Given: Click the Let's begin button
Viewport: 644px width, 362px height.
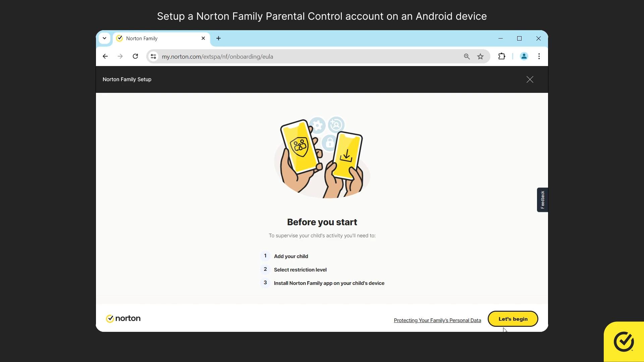Looking at the screenshot, I should coord(513,319).
